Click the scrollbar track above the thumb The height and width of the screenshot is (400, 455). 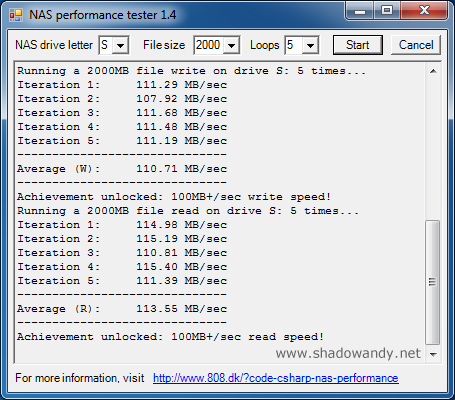[x=433, y=149]
